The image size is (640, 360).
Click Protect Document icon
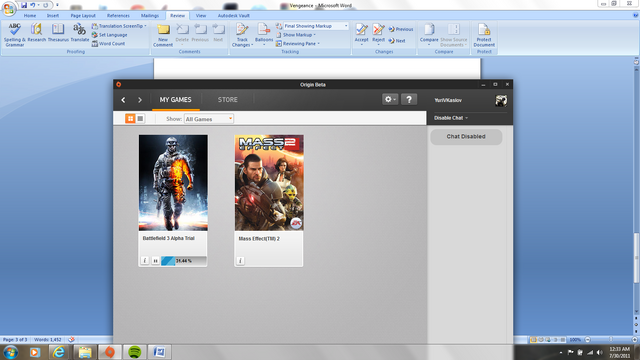(484, 35)
